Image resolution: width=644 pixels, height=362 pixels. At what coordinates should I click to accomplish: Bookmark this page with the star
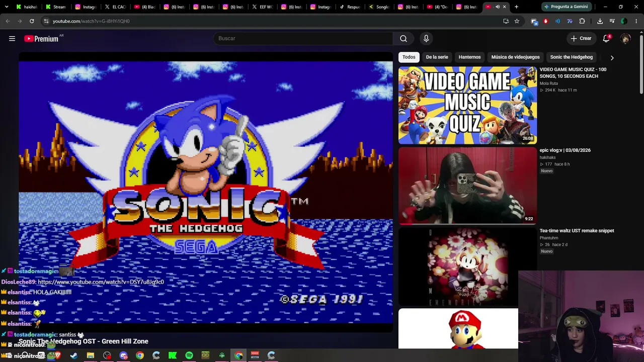tap(517, 21)
